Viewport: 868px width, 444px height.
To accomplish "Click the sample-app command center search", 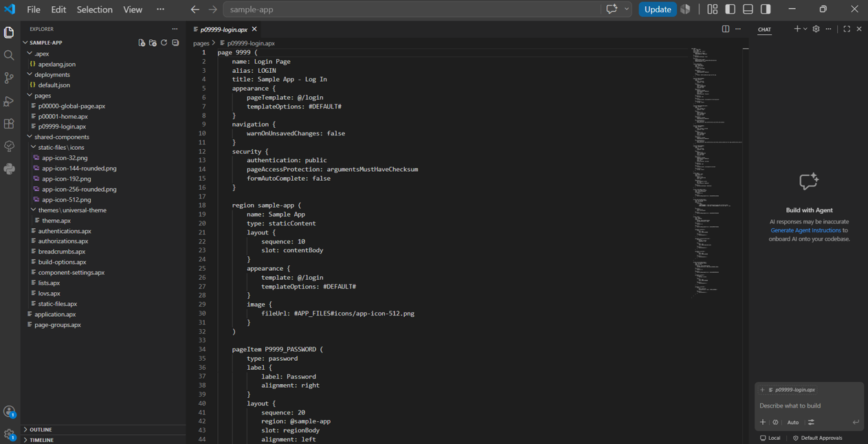I will point(412,10).
